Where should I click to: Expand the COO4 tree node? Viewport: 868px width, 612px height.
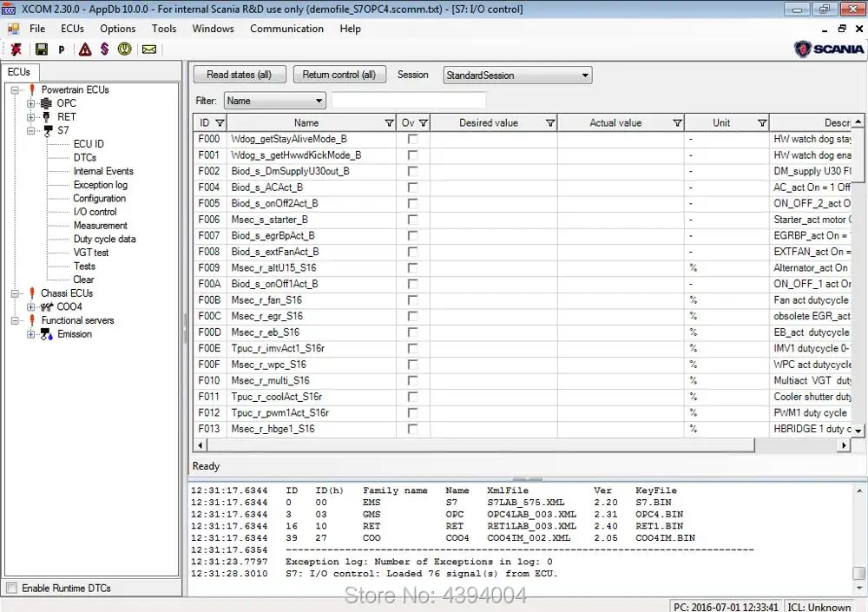pyautogui.click(x=31, y=306)
